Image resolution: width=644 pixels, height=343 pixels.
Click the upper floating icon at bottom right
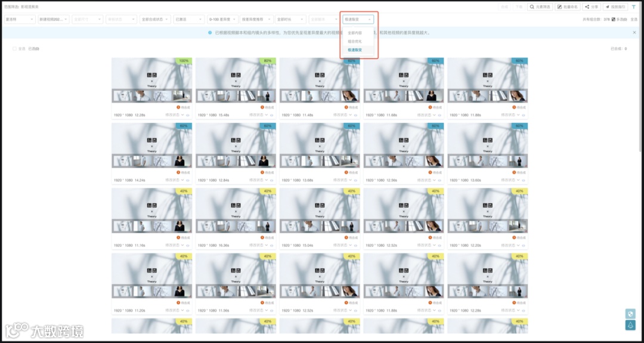pos(630,313)
